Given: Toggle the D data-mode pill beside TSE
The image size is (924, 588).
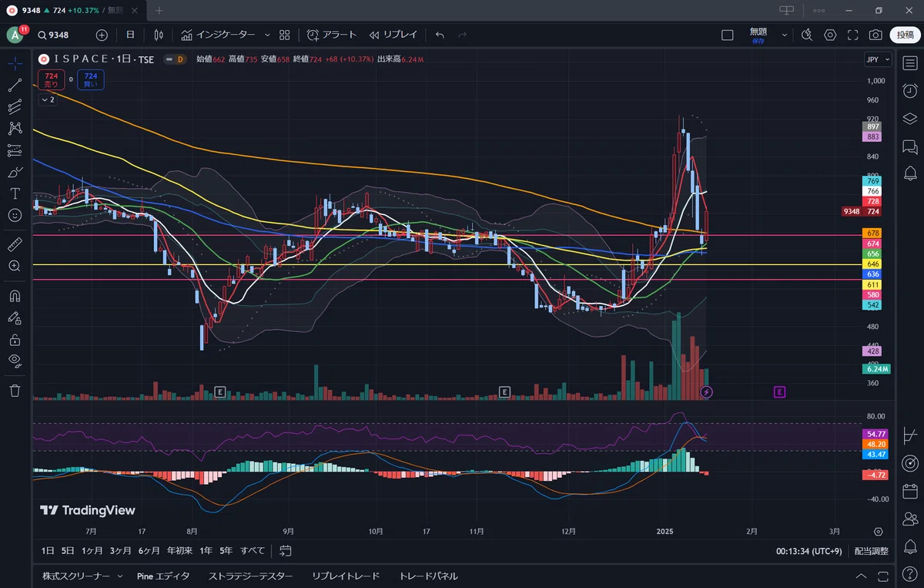Looking at the screenshot, I should [175, 59].
